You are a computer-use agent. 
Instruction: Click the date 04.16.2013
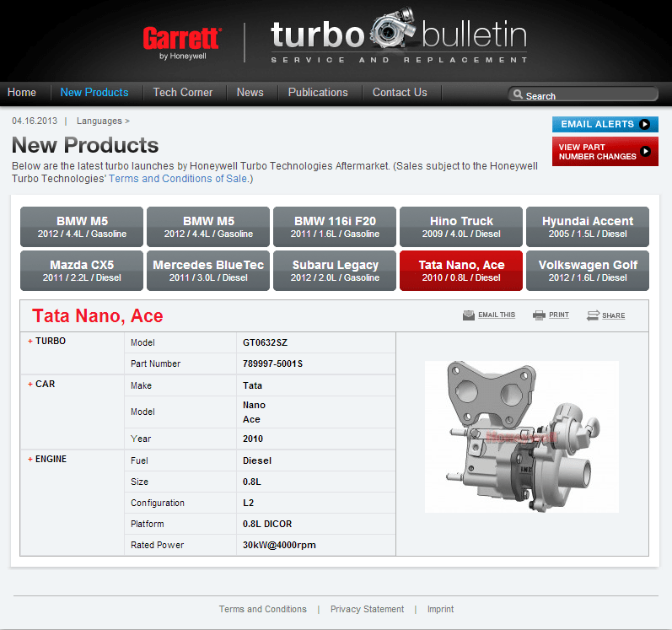pyautogui.click(x=35, y=121)
